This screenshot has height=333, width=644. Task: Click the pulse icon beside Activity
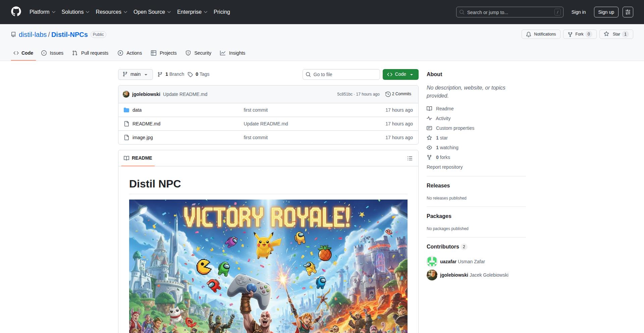coord(429,118)
